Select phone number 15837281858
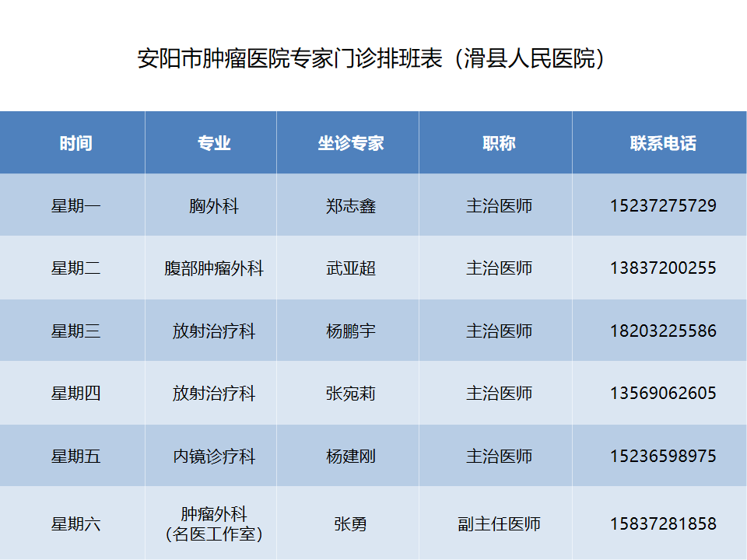This screenshot has height=560, width=747. tap(663, 523)
